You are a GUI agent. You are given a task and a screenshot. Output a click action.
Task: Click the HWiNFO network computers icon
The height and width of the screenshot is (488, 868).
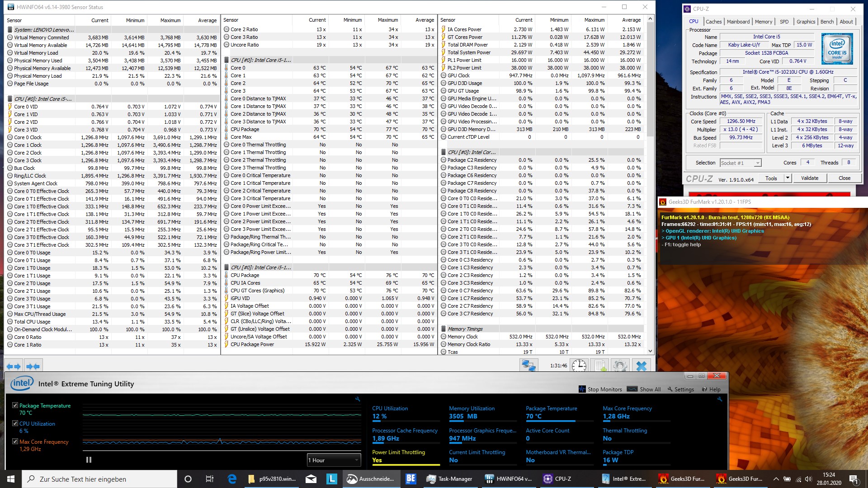coord(528,366)
